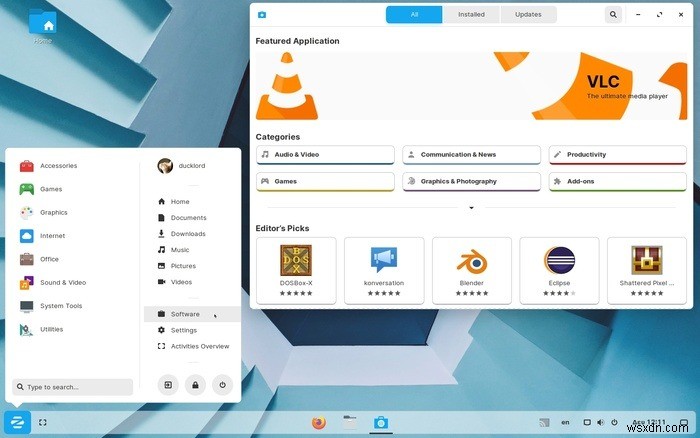Open Settings from the menu
The height and width of the screenshot is (438, 700).
pyautogui.click(x=177, y=330)
